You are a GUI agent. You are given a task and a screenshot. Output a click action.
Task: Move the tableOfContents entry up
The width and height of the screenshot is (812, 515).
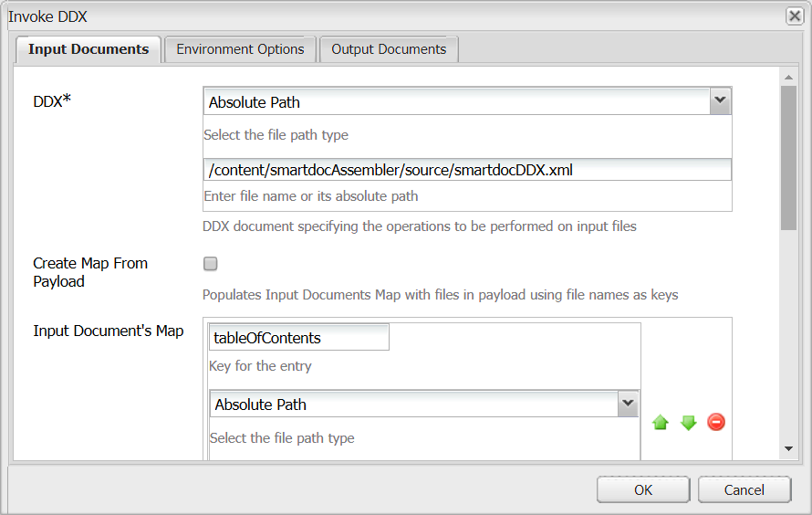click(x=661, y=423)
